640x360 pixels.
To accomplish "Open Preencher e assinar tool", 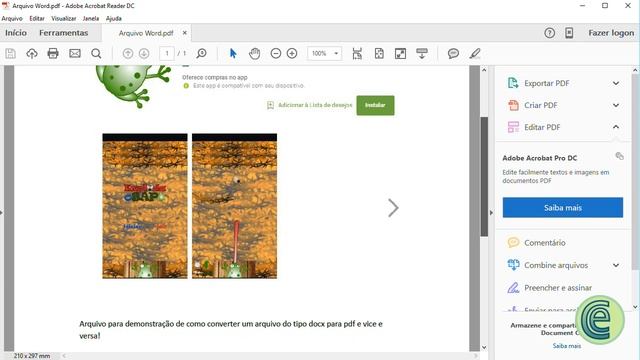I will pyautogui.click(x=558, y=288).
